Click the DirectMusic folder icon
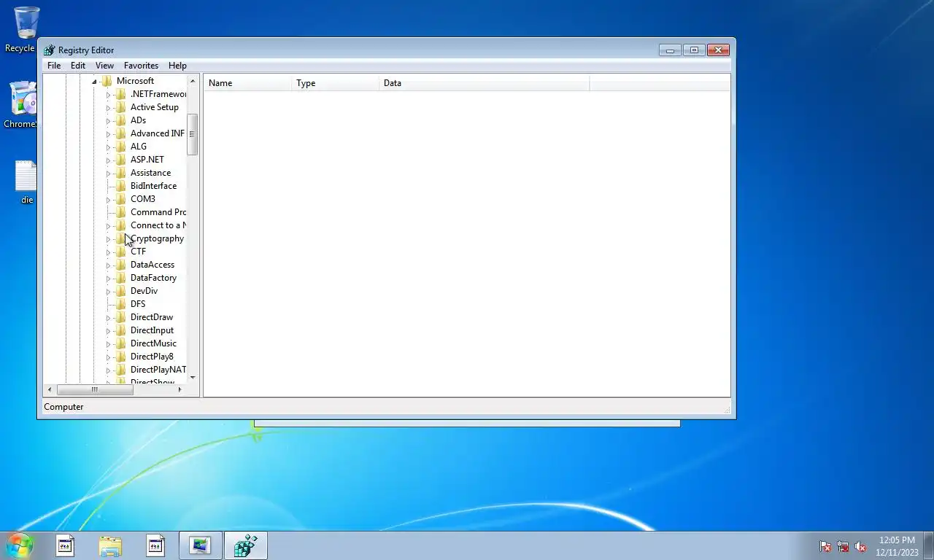 (121, 343)
